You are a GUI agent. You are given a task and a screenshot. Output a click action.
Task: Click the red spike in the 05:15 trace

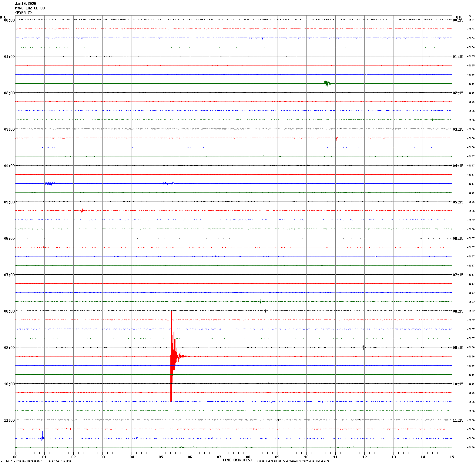pos(82,210)
